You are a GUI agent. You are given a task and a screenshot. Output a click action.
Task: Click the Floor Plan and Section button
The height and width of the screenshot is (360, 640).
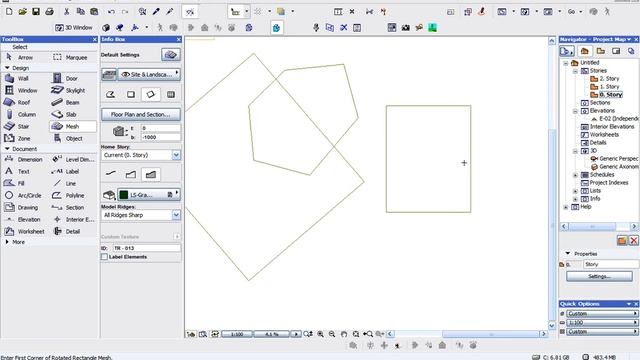point(140,114)
